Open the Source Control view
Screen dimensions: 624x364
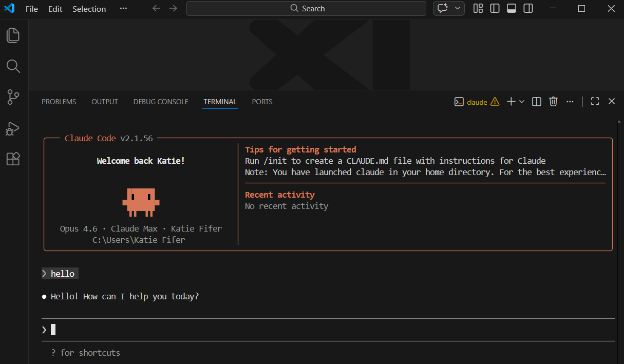[x=13, y=97]
